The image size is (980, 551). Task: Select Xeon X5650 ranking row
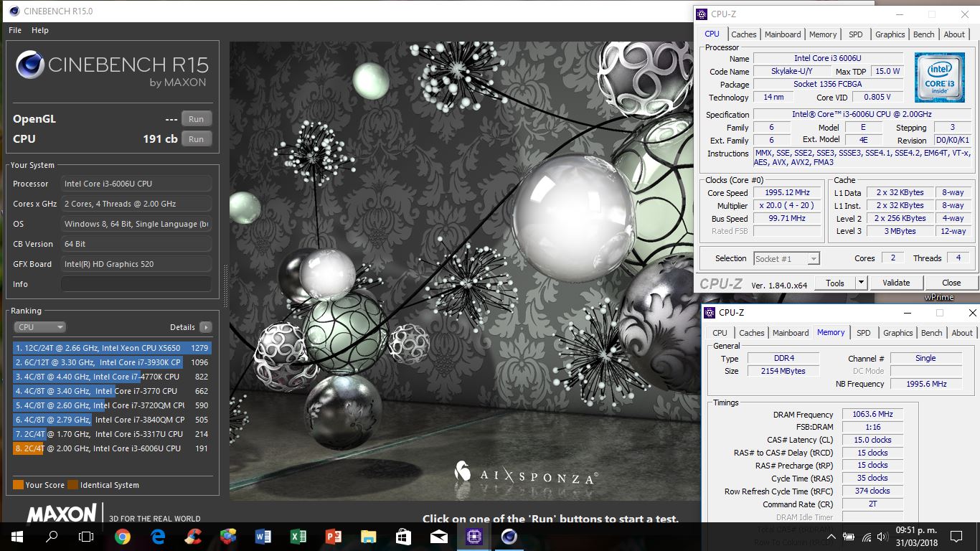coord(113,348)
